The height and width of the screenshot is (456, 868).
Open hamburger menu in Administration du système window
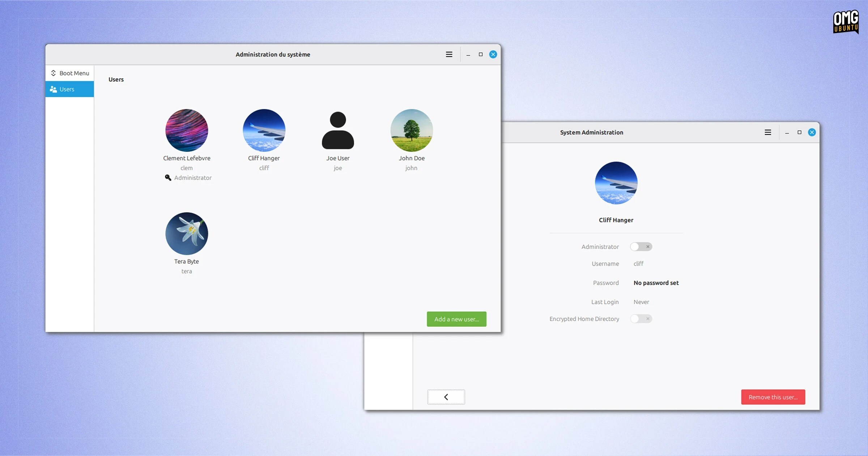(449, 54)
